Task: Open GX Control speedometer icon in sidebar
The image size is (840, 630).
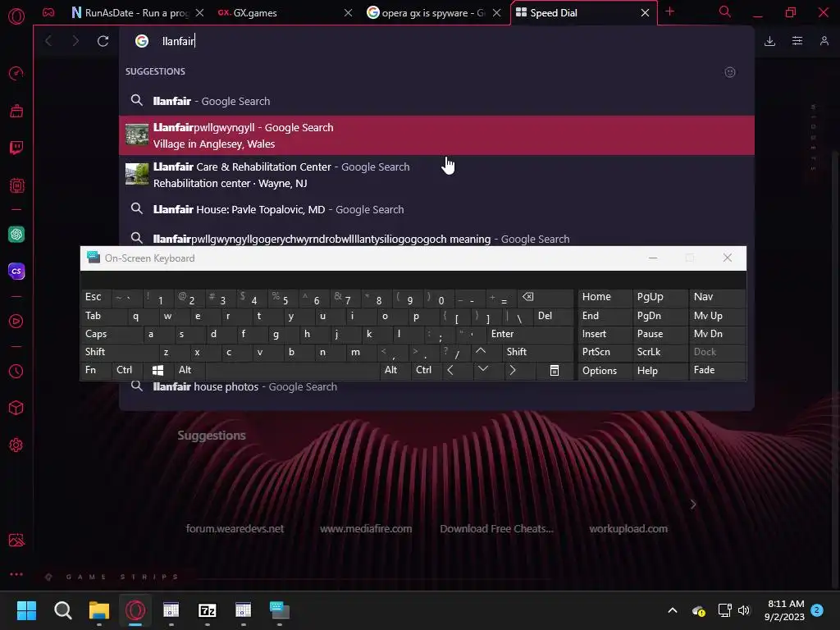Action: click(16, 73)
